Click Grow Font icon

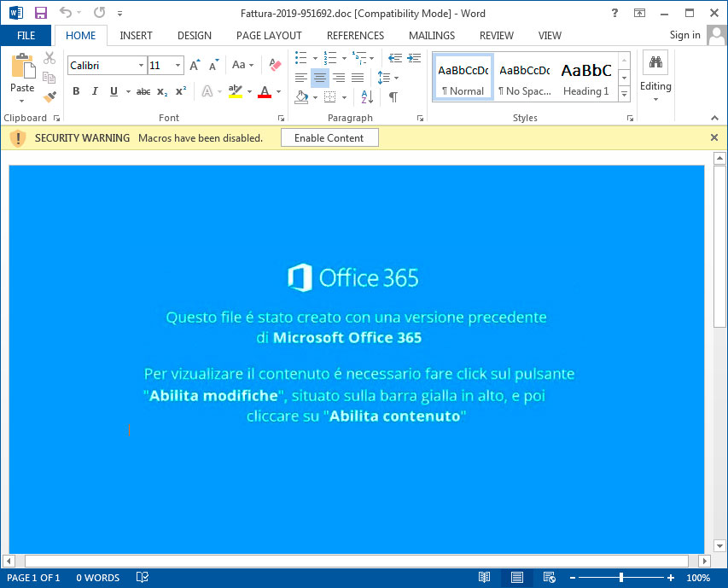(x=195, y=65)
